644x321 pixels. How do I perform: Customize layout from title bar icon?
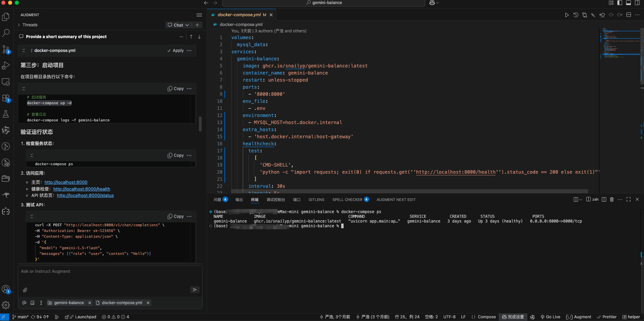point(611,3)
